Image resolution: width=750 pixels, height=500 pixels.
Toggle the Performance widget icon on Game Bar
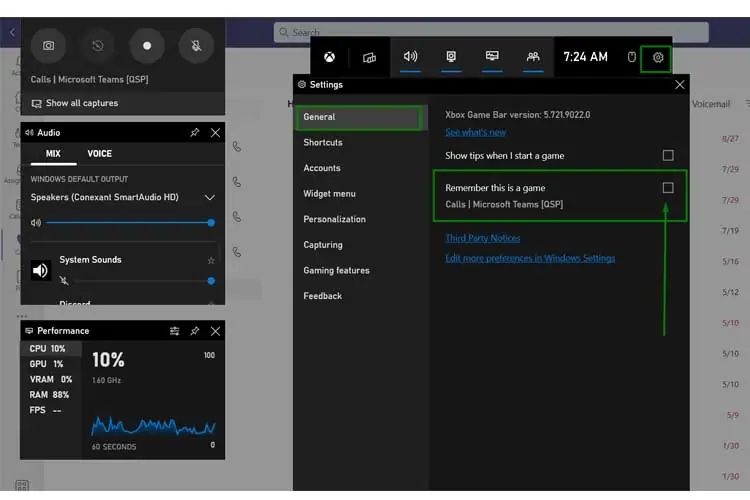coord(492,57)
